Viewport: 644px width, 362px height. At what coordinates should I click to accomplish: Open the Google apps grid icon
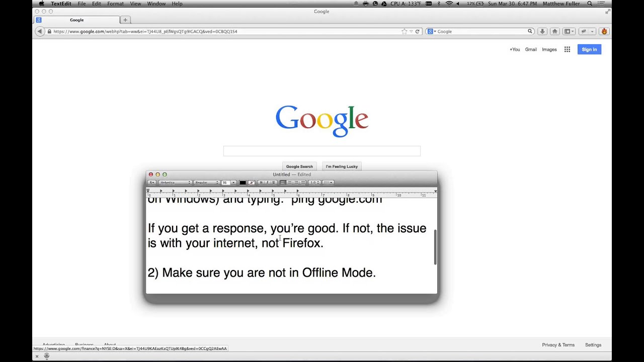567,49
